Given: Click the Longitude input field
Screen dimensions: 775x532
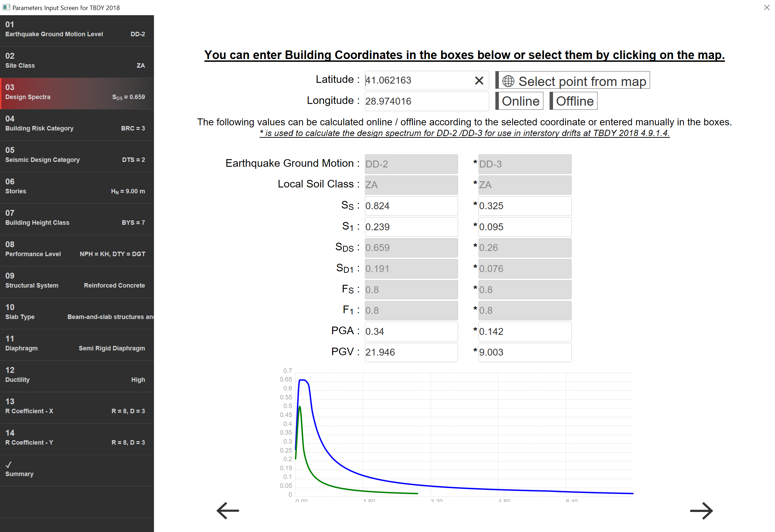Looking at the screenshot, I should point(426,101).
